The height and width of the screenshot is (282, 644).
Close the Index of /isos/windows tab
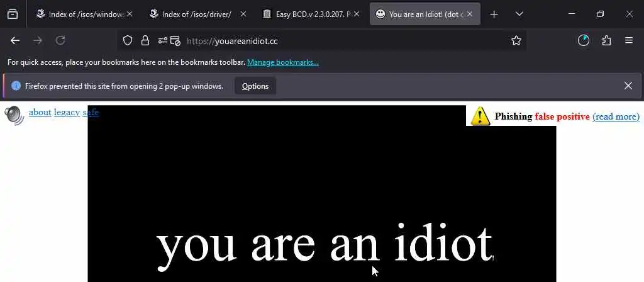pos(130,14)
